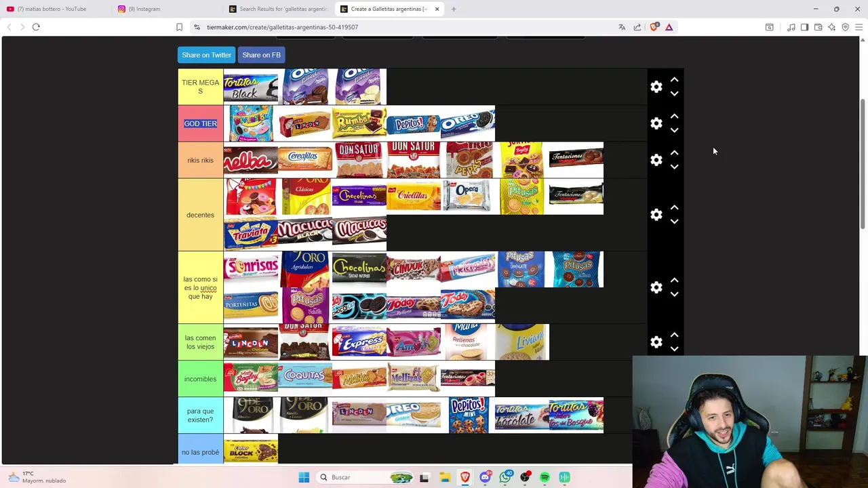Open settings gear for 'las comen los viejos' row
Screen dimensions: 868x488
click(656, 342)
